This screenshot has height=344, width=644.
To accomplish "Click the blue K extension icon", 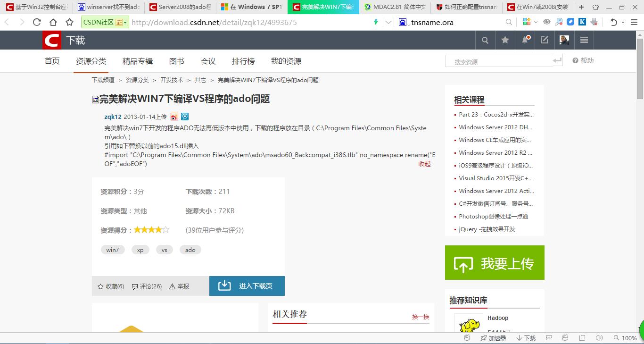I will tap(582, 22).
